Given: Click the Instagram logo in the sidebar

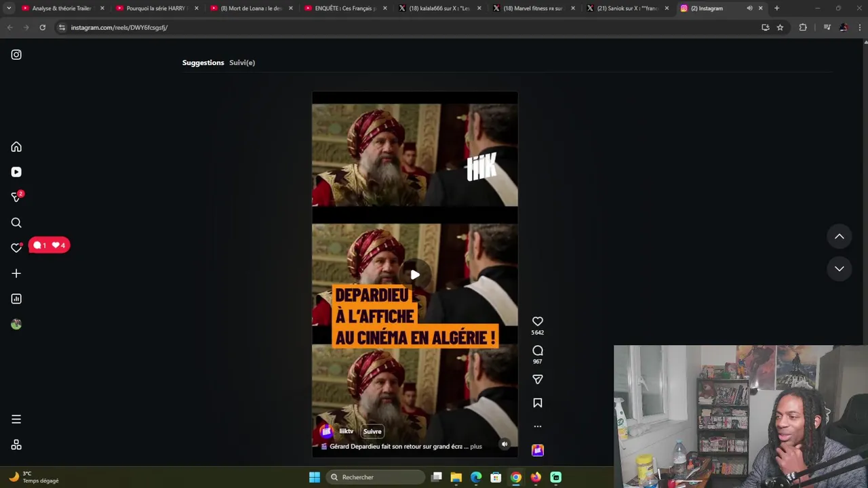Looking at the screenshot, I should click(16, 55).
